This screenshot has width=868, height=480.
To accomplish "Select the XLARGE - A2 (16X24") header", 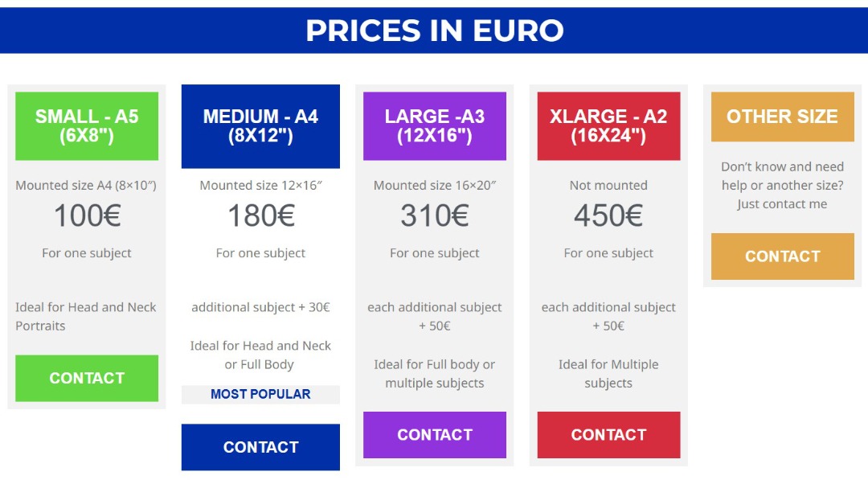I will [608, 125].
